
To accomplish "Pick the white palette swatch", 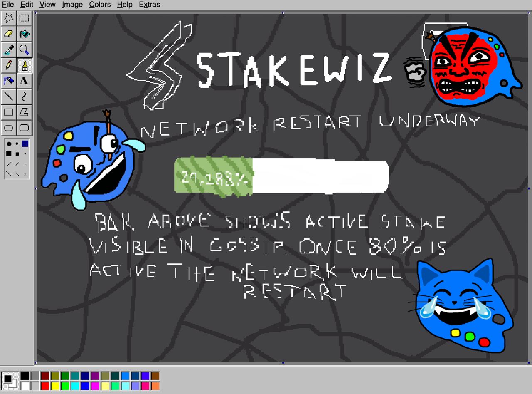I will tap(25, 386).
